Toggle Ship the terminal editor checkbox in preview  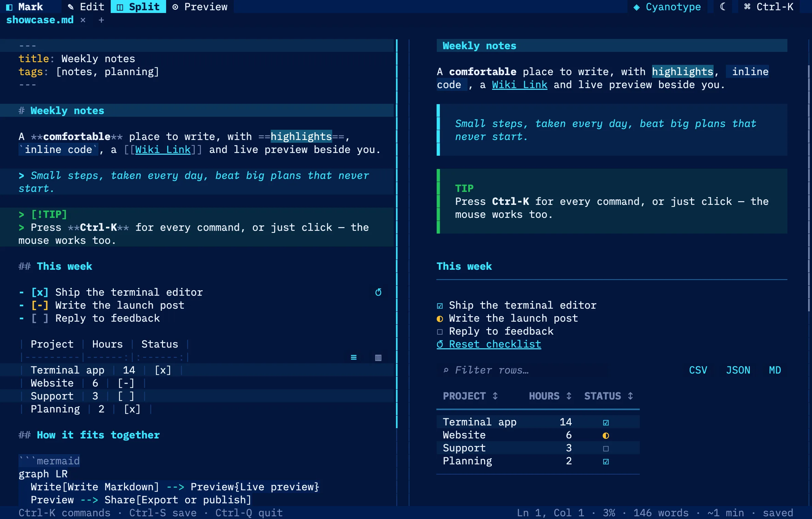click(440, 306)
